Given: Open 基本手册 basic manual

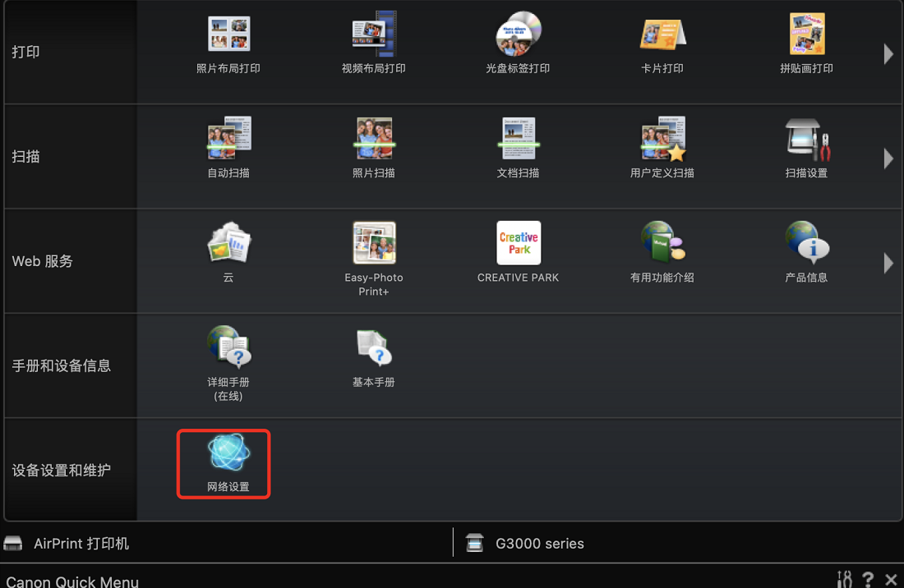Looking at the screenshot, I should tap(374, 357).
